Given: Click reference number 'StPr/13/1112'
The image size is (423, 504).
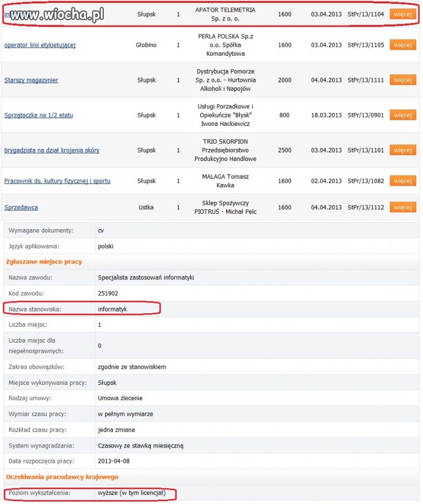Looking at the screenshot, I should pos(365,207).
